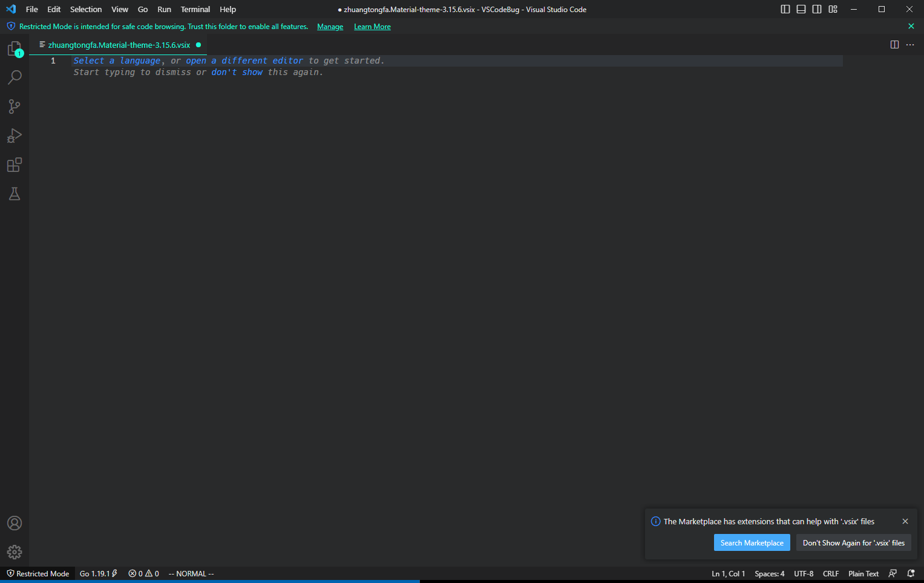Open the Search view

14,77
